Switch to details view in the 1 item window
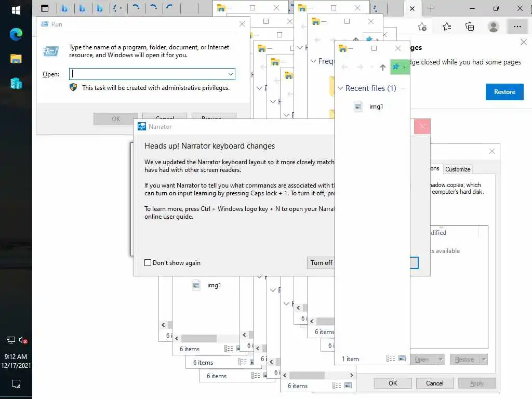Viewport: 532px width, 399px height. (x=391, y=358)
